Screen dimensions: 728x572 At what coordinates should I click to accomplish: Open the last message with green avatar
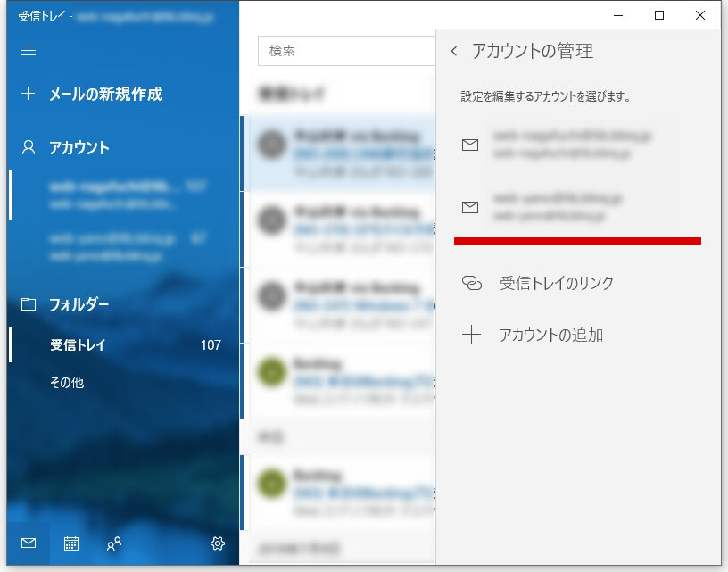(x=338, y=493)
